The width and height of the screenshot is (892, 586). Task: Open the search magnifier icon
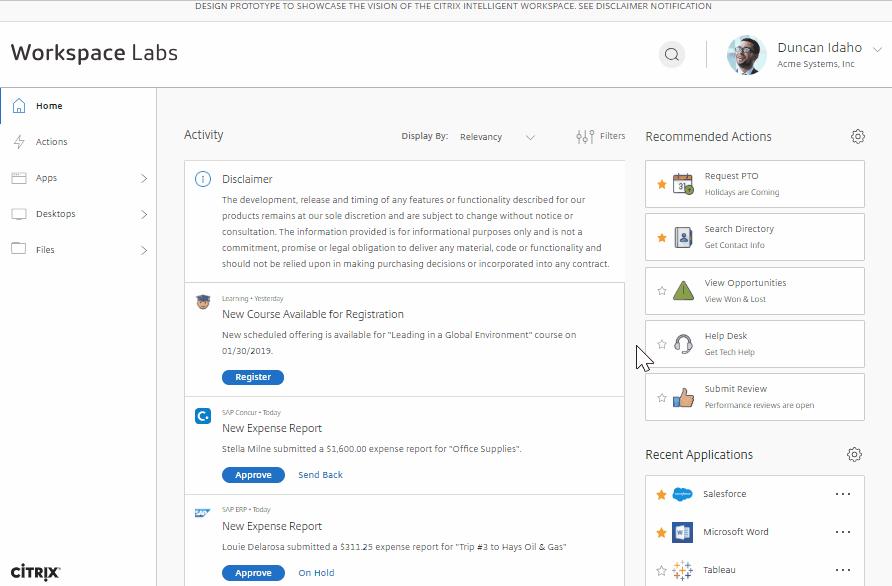(x=671, y=54)
